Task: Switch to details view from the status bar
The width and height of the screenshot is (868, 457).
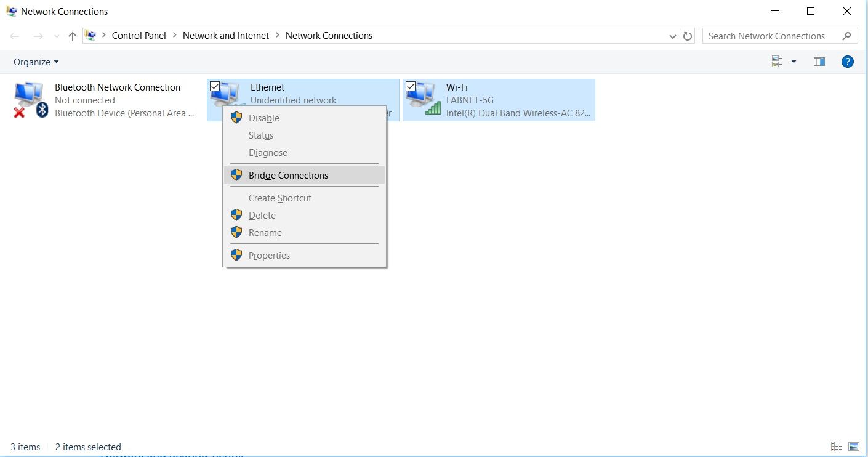Action: [x=836, y=446]
